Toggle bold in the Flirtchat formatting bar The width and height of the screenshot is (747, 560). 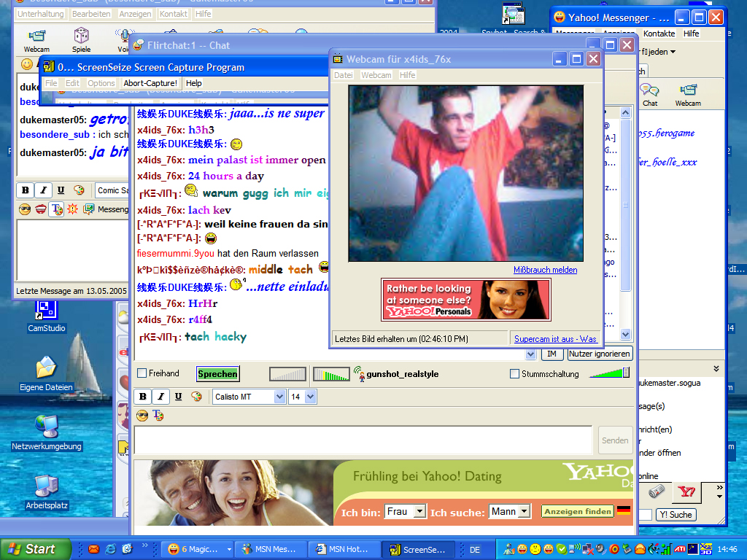[x=142, y=397]
